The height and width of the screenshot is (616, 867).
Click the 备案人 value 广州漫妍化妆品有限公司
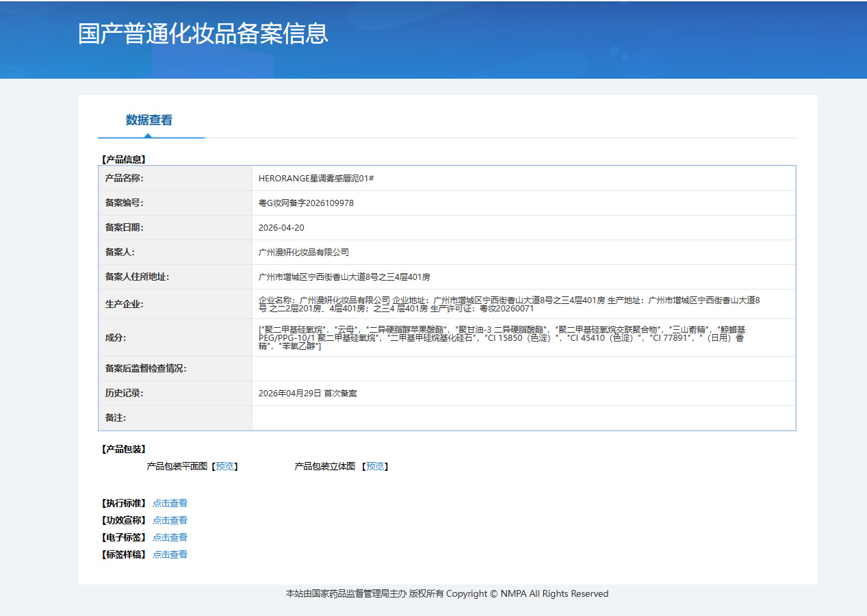[x=304, y=253]
